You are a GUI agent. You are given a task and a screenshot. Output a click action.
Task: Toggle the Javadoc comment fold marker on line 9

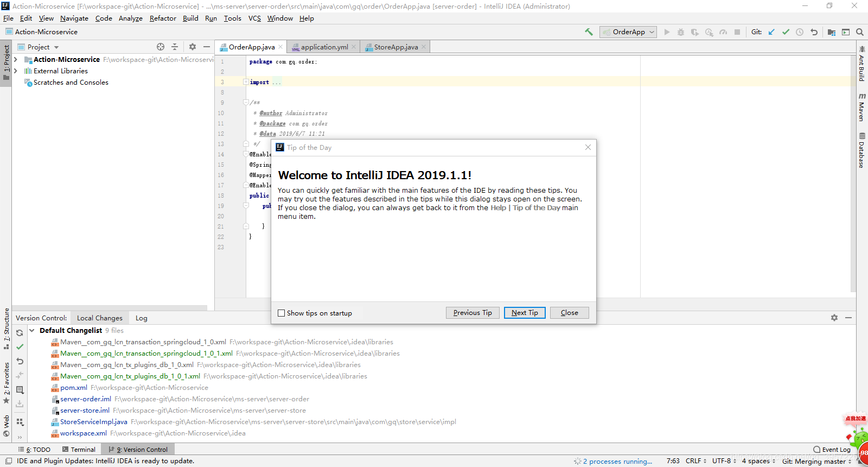point(246,102)
